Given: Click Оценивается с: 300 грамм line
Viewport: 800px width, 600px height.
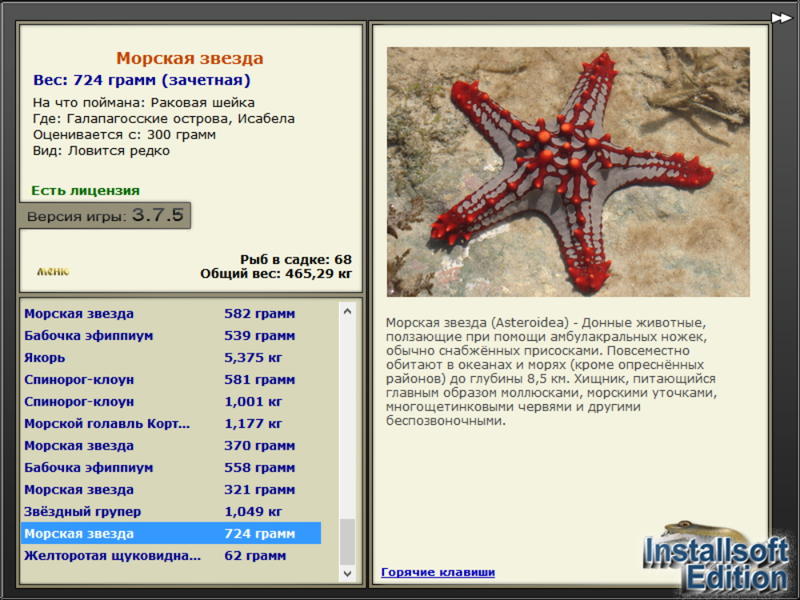Looking at the screenshot, I should pyautogui.click(x=124, y=135).
